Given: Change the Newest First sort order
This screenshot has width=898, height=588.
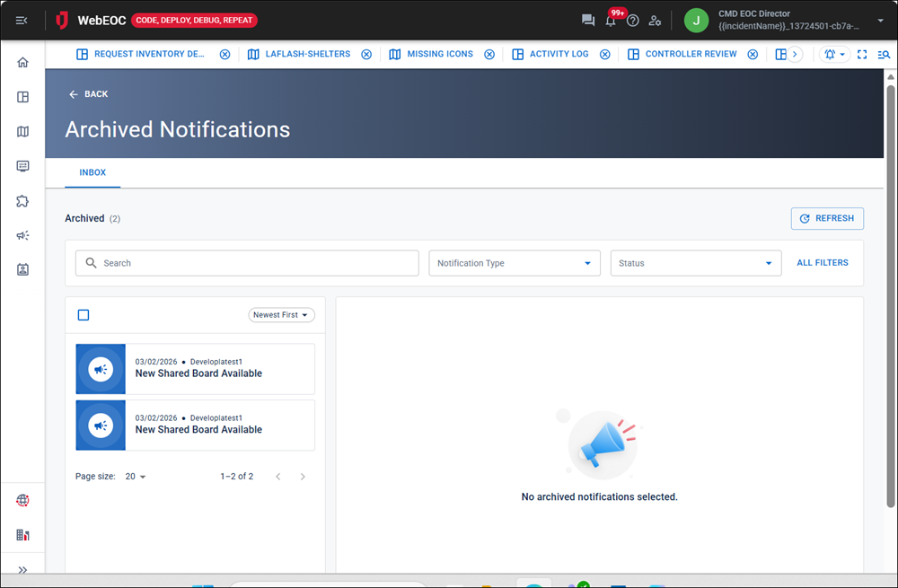Looking at the screenshot, I should 281,315.
